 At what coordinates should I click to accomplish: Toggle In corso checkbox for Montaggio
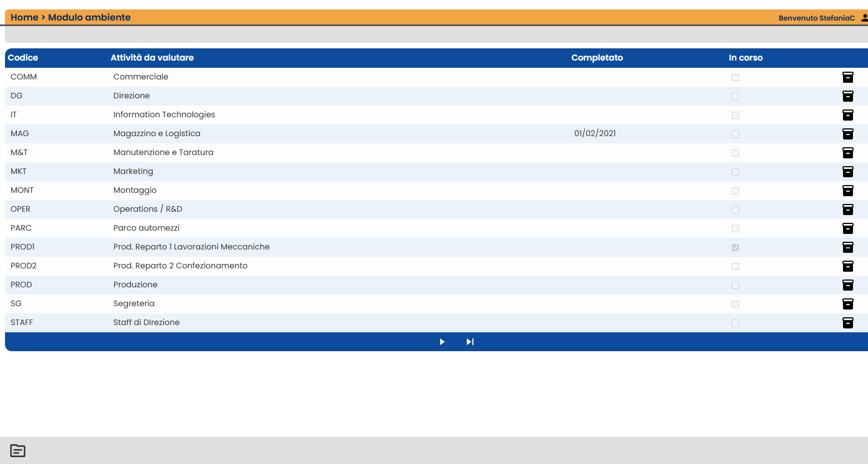[735, 191]
